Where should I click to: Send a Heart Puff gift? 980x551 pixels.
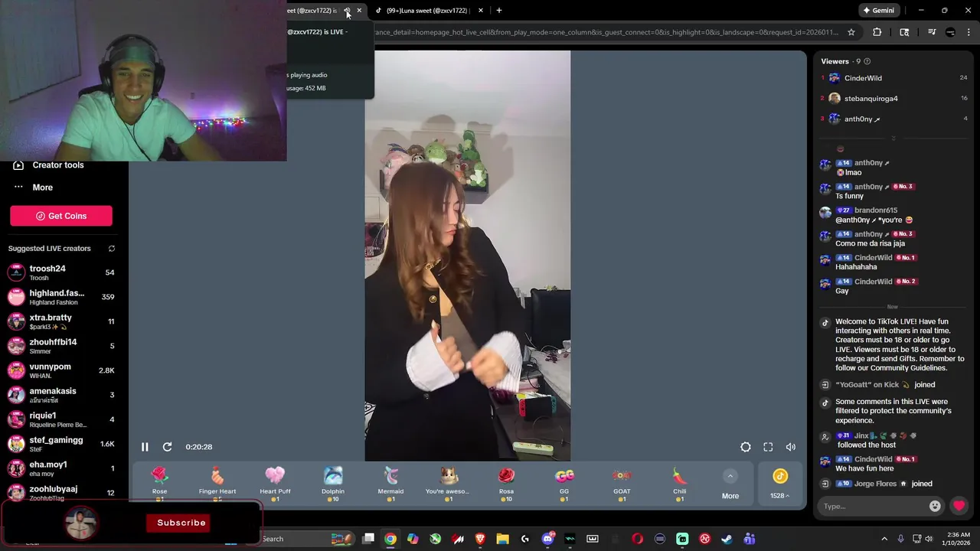(x=275, y=484)
